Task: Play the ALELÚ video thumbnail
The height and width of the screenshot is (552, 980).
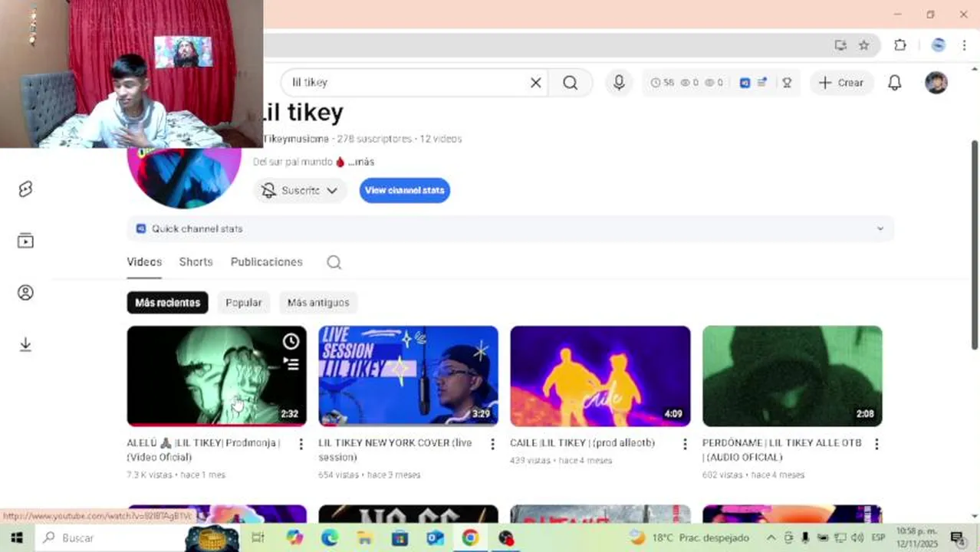Action: (216, 376)
